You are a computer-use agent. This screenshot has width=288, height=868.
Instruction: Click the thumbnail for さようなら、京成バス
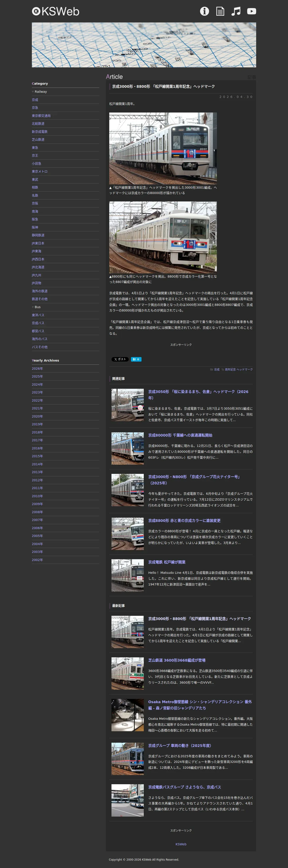[127, 800]
